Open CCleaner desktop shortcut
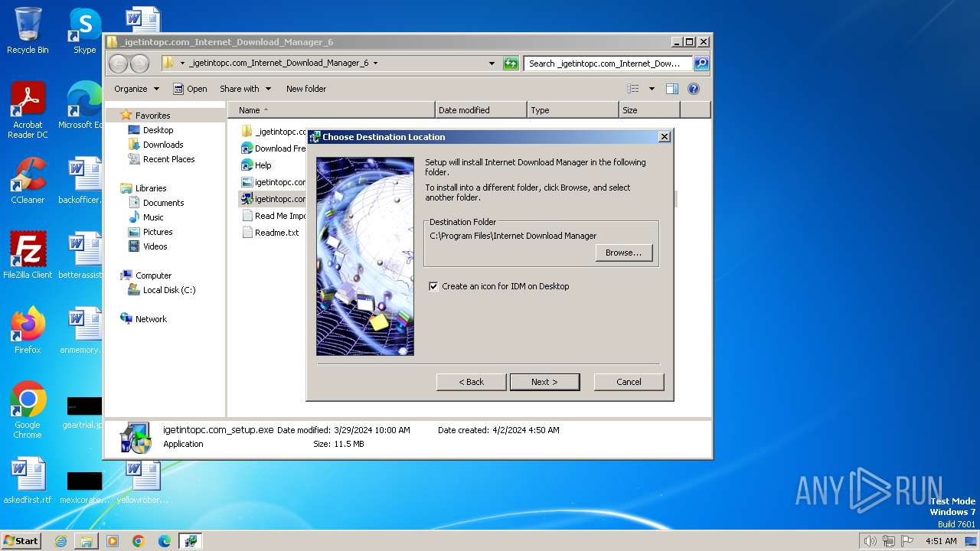The image size is (980, 551). 28,181
